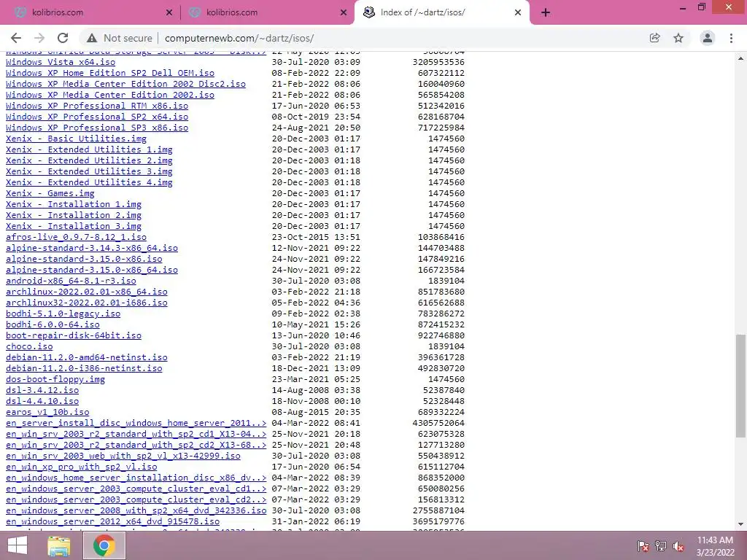Bookmark this page with the star icon
Image resolution: width=747 pixels, height=560 pixels.
coord(678,38)
